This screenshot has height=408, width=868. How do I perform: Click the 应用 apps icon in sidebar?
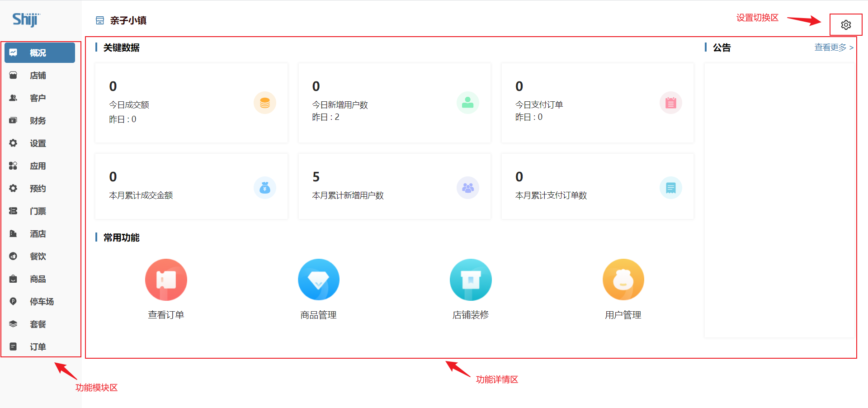[13, 166]
